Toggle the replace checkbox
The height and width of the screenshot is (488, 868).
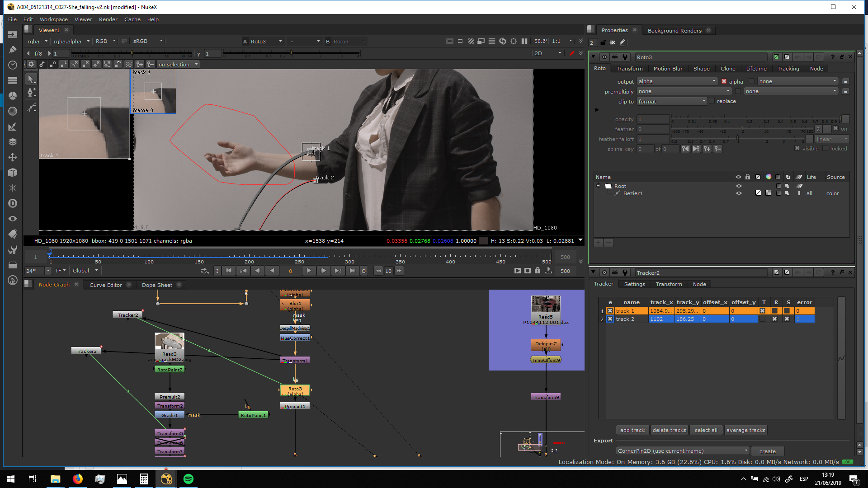click(712, 101)
